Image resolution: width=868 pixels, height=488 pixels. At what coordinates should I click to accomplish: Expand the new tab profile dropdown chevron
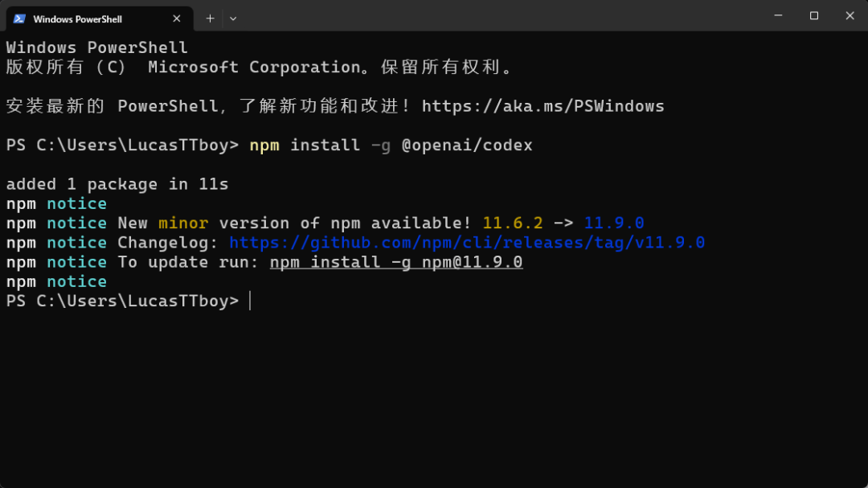pyautogui.click(x=233, y=18)
